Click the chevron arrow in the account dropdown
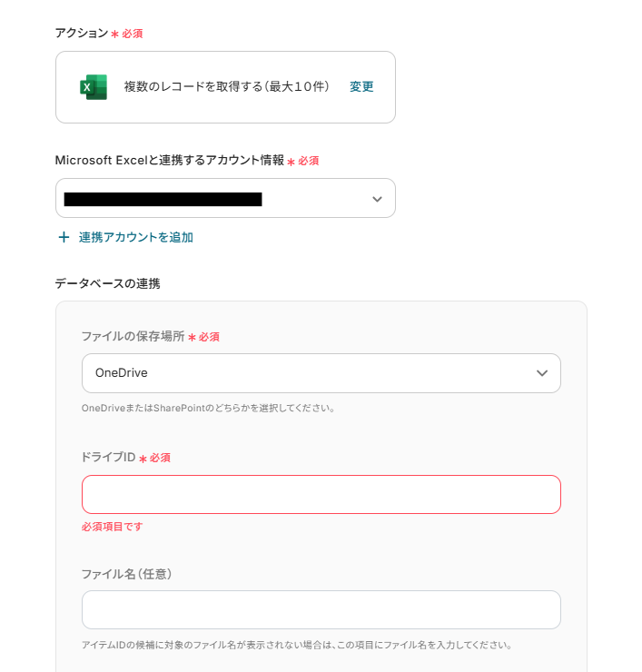 coord(377,199)
